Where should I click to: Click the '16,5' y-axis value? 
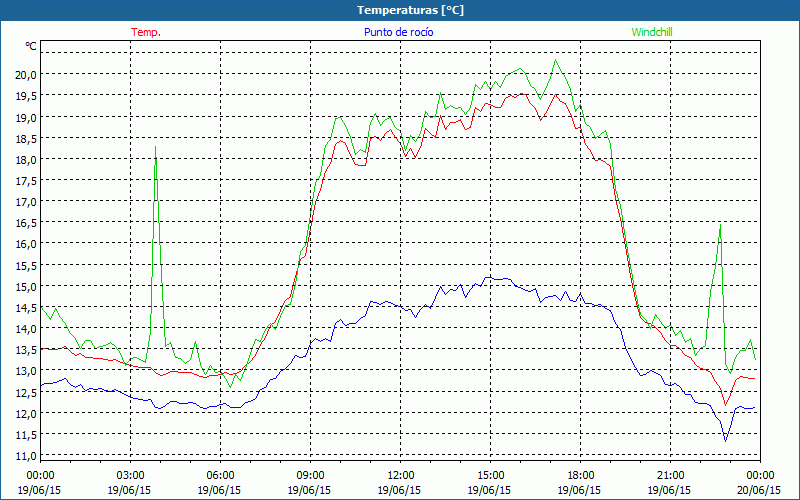[27, 223]
